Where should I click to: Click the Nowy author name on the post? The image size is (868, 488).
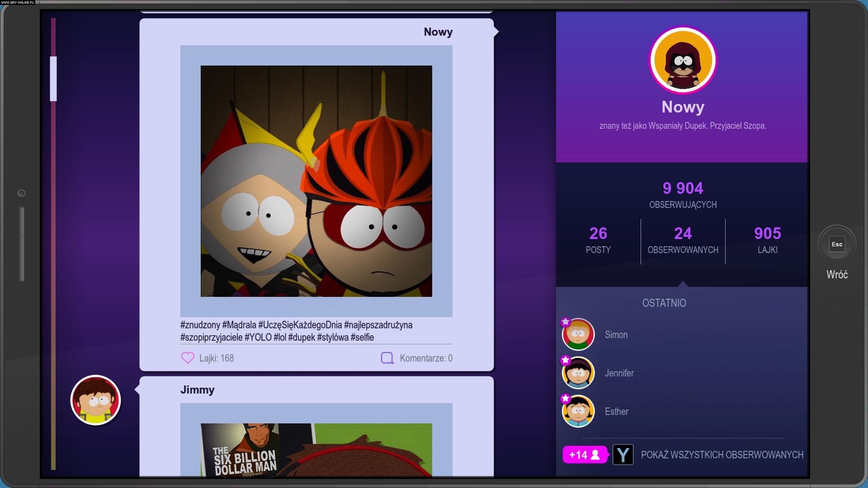438,32
